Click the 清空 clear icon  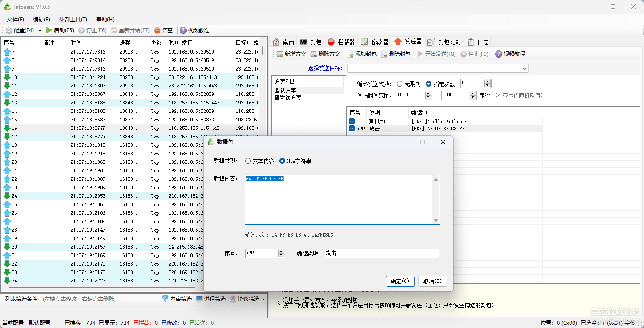(163, 30)
